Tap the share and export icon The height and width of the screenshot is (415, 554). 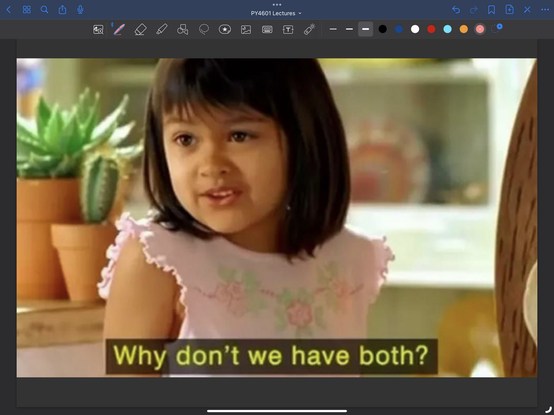[62, 10]
